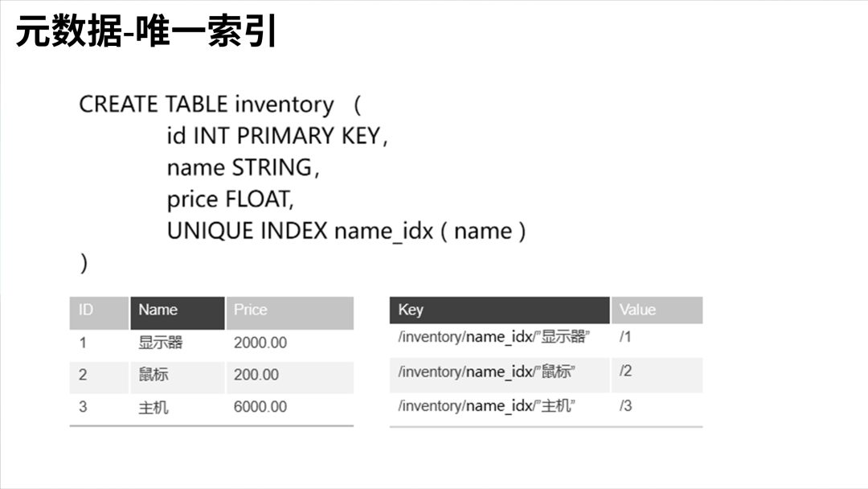The image size is (868, 489).
Task: Select the name STRING line
Action: pyautogui.click(x=242, y=167)
